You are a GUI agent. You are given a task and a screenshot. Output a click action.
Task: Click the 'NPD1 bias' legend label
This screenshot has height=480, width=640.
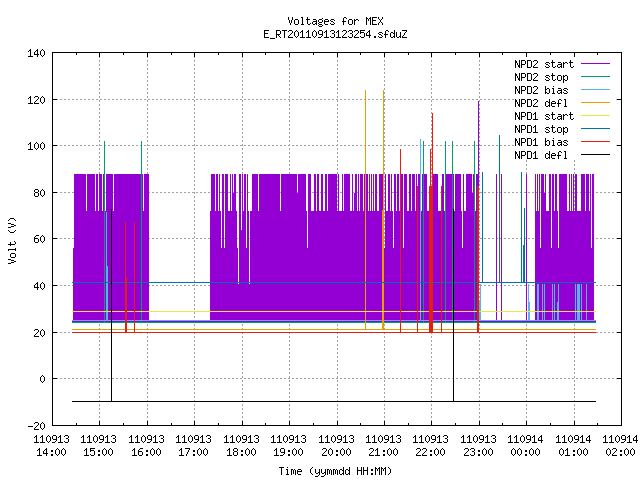click(x=541, y=142)
